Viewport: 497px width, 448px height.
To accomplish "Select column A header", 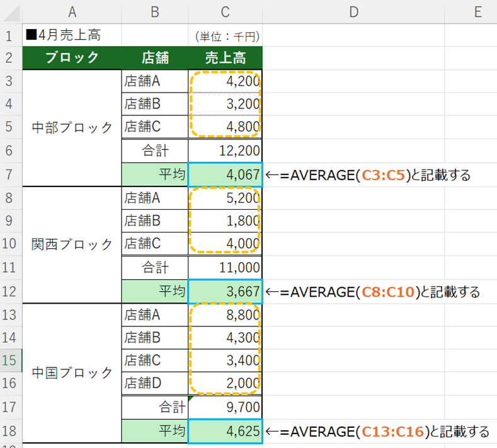I will [x=72, y=11].
